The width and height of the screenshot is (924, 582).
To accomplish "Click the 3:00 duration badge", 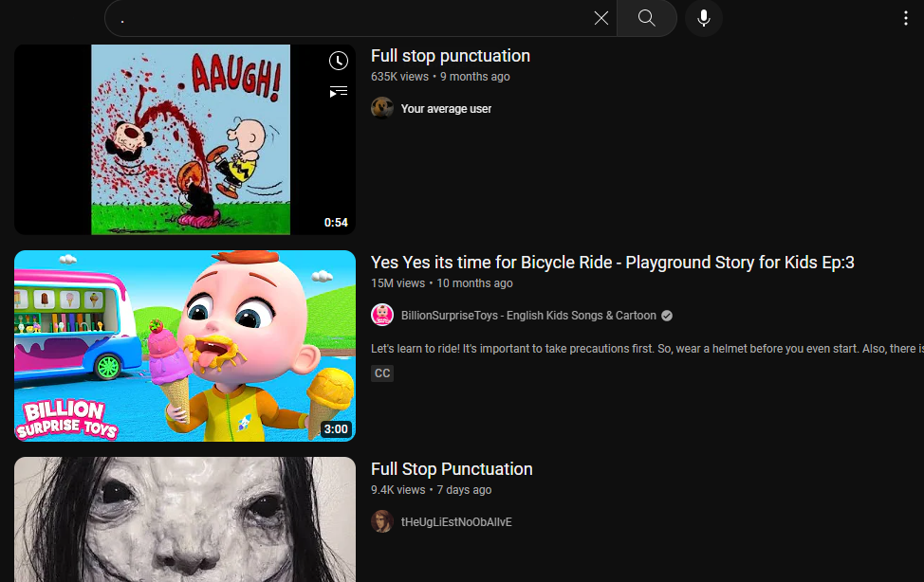I will click(x=336, y=429).
